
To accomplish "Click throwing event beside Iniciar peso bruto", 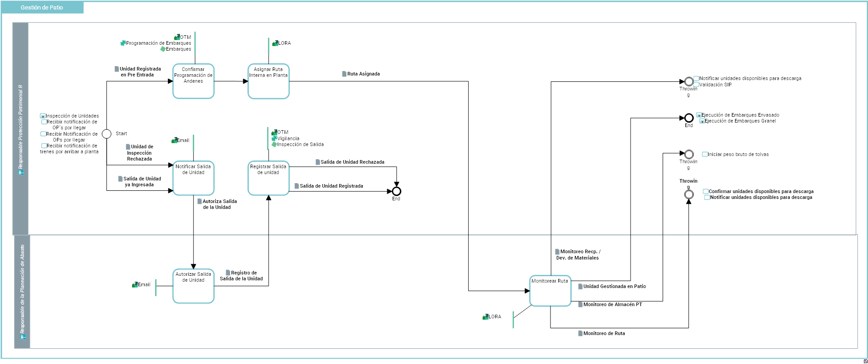I will point(688,154).
